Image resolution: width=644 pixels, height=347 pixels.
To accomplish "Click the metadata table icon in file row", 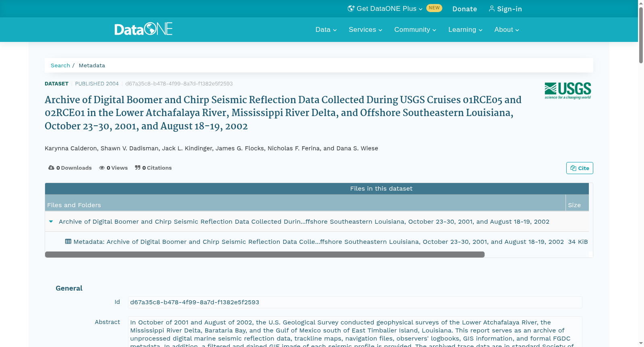I will coord(68,241).
